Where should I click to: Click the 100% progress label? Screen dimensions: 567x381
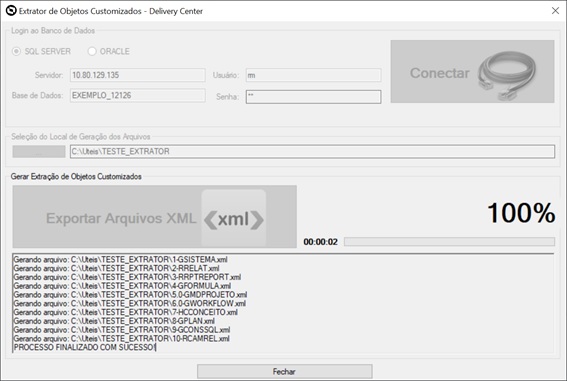[521, 213]
